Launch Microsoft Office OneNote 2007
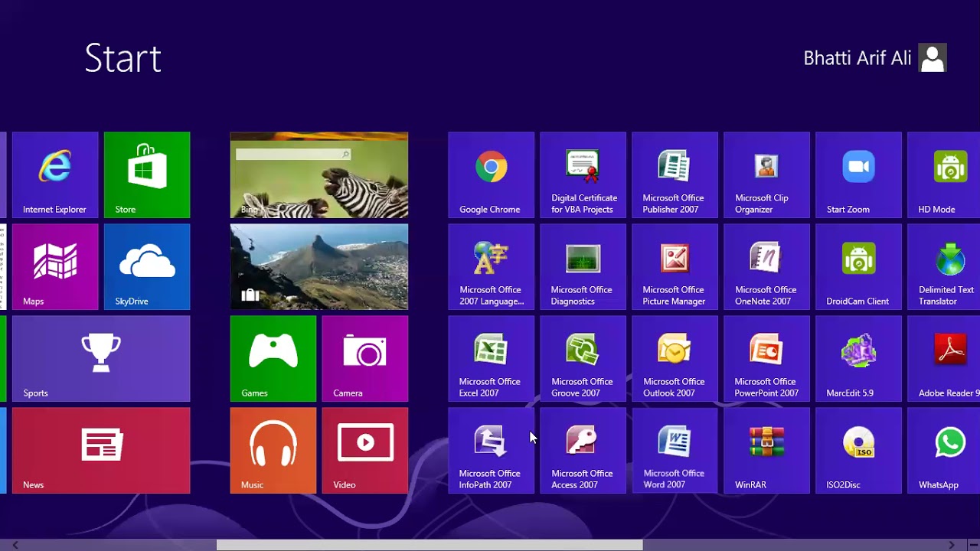 (x=767, y=267)
